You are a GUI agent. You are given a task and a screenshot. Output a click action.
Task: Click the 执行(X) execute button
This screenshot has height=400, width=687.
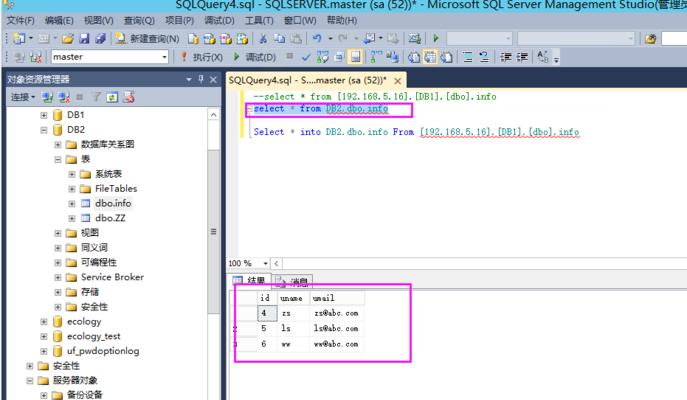(202, 57)
